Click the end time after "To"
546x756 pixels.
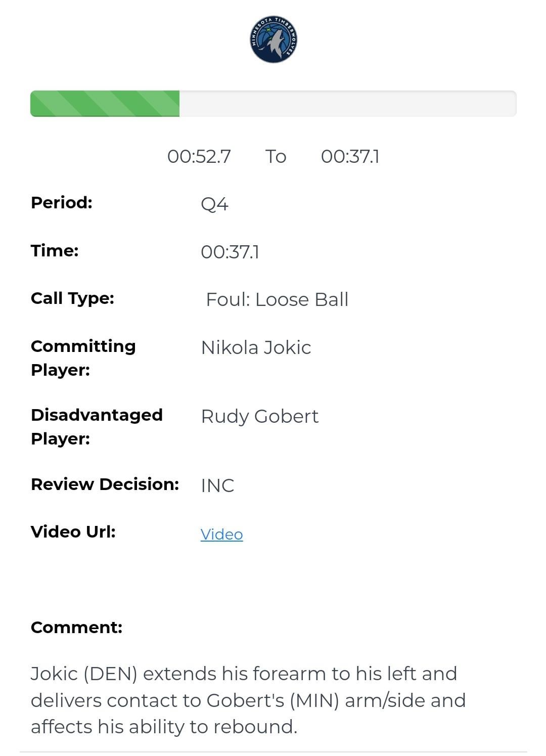point(350,156)
